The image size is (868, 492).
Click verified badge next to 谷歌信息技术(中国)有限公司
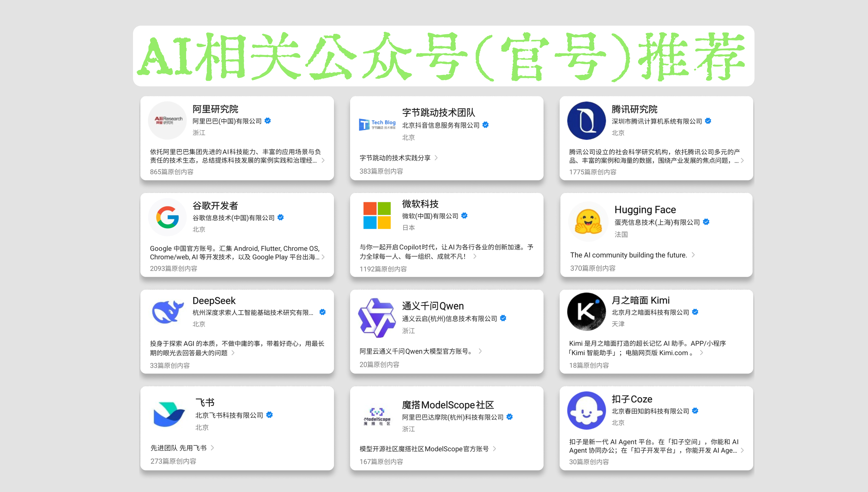point(281,217)
